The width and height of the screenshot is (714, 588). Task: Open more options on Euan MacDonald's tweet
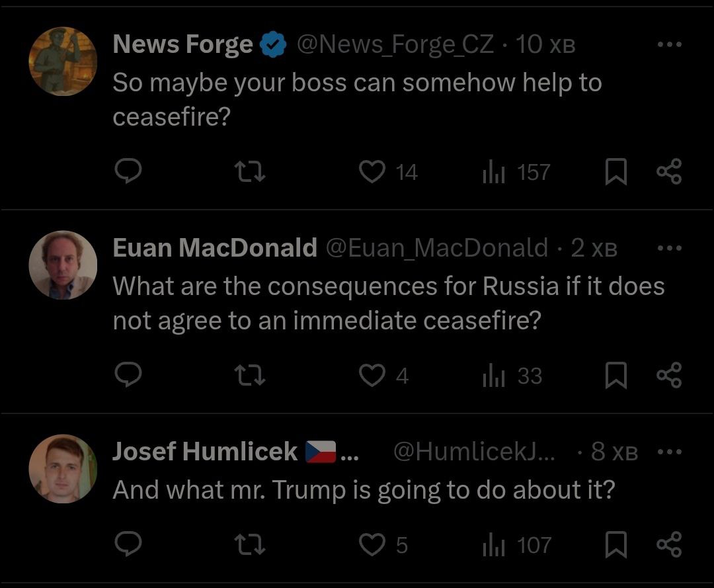pyautogui.click(x=669, y=249)
